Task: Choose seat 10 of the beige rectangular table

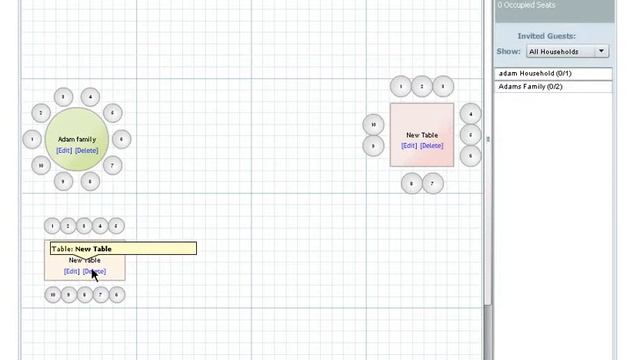Action: coord(53,295)
